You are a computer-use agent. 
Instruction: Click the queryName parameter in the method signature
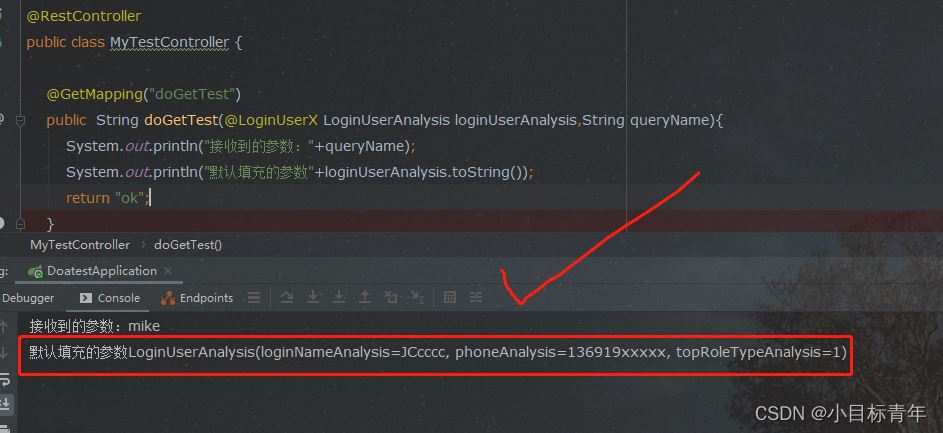pos(670,120)
